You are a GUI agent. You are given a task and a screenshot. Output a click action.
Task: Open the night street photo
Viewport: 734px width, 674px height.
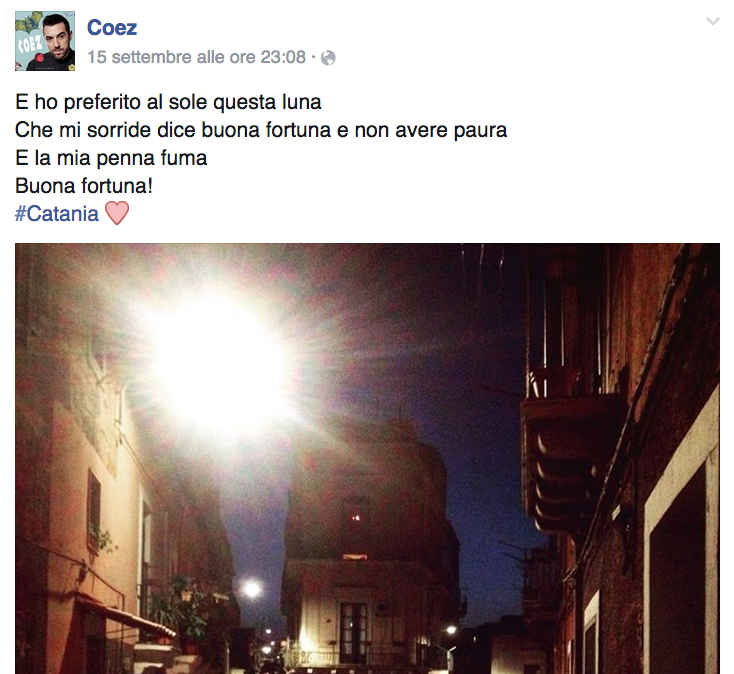coord(367,458)
